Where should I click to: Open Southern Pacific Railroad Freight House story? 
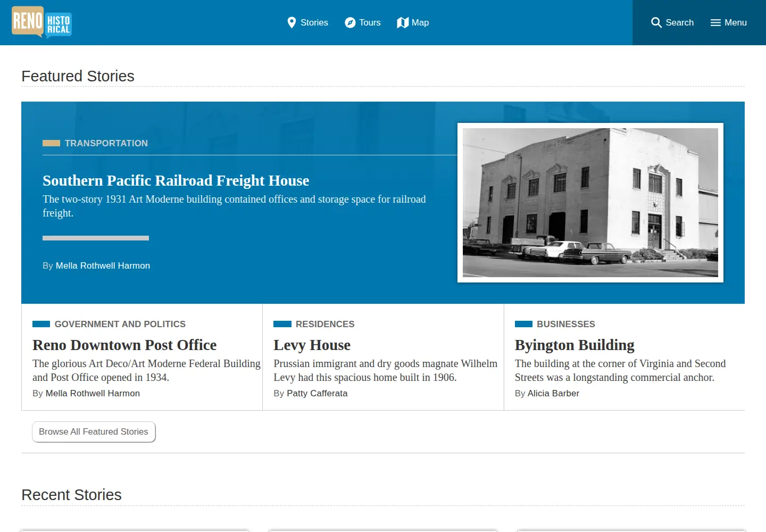pyautogui.click(x=176, y=181)
